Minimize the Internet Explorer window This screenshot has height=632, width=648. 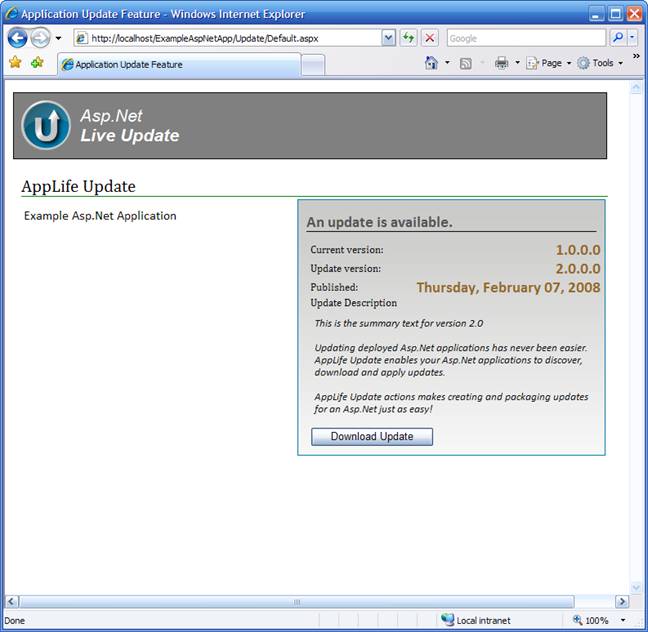click(596, 14)
